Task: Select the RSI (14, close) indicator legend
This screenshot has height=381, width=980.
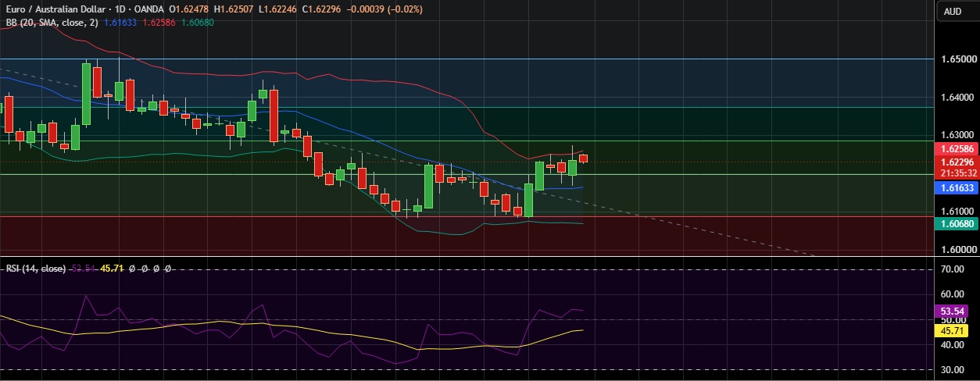Action: coord(35,268)
